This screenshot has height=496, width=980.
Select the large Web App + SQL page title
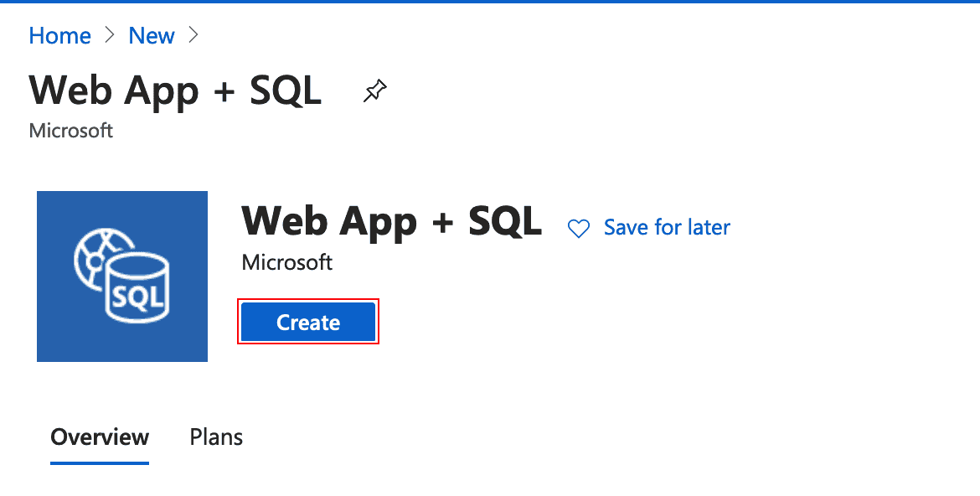point(175,90)
